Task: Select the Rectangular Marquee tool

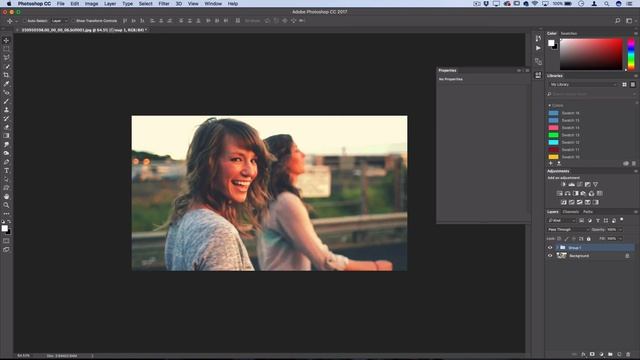Action: [x=6, y=49]
